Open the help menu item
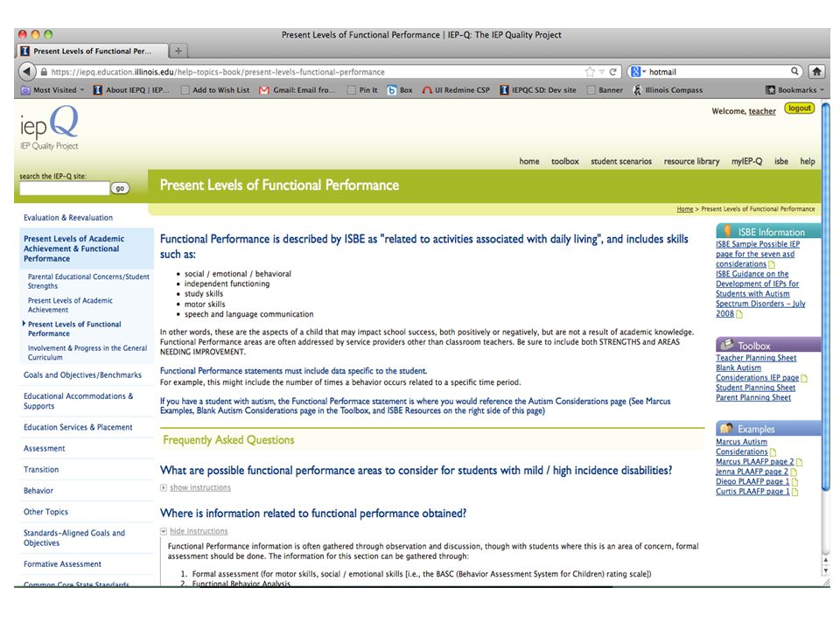The width and height of the screenshot is (840, 630). pos(808,161)
